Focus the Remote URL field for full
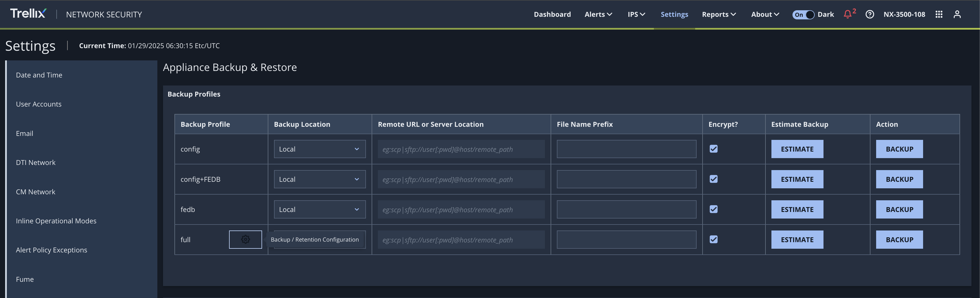Screen dimensions: 980x298 (461, 239)
